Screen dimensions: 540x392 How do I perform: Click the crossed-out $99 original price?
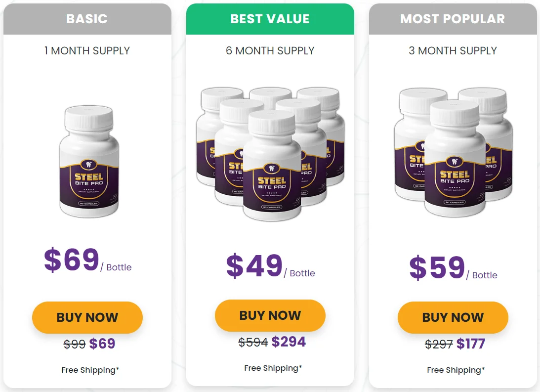pos(75,344)
